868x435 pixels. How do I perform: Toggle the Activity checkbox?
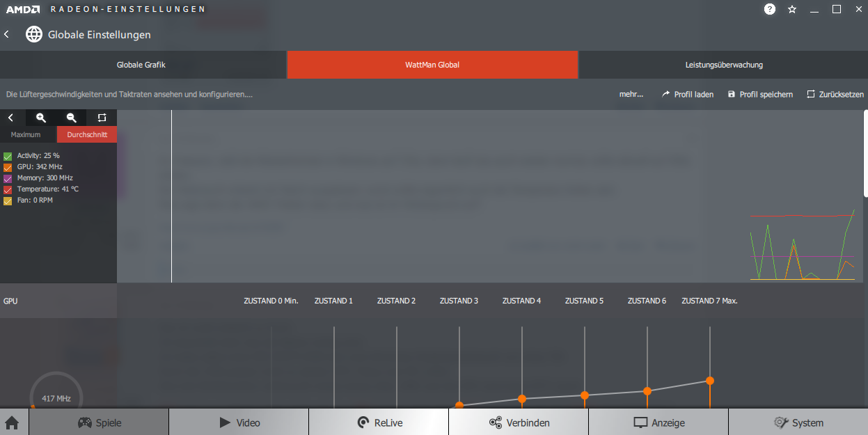tap(8, 156)
